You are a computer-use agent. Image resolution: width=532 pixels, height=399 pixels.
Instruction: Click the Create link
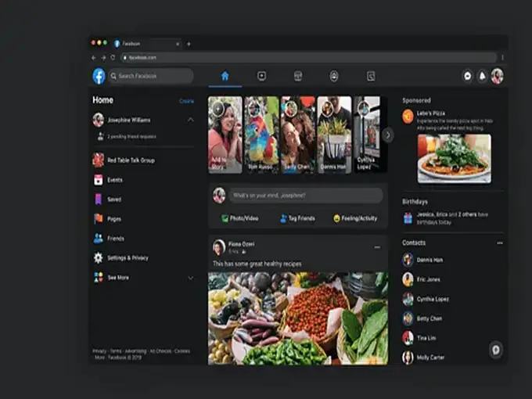186,101
